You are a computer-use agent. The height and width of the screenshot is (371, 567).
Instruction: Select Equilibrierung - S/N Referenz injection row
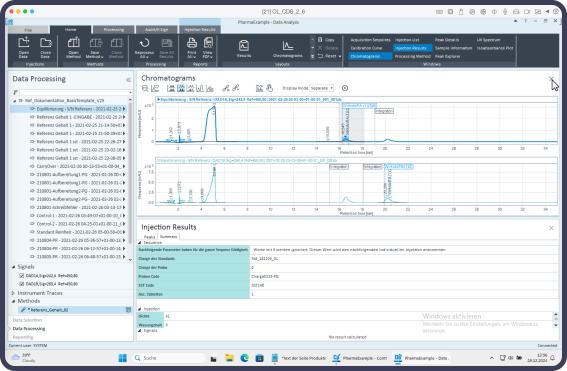[x=68, y=109]
